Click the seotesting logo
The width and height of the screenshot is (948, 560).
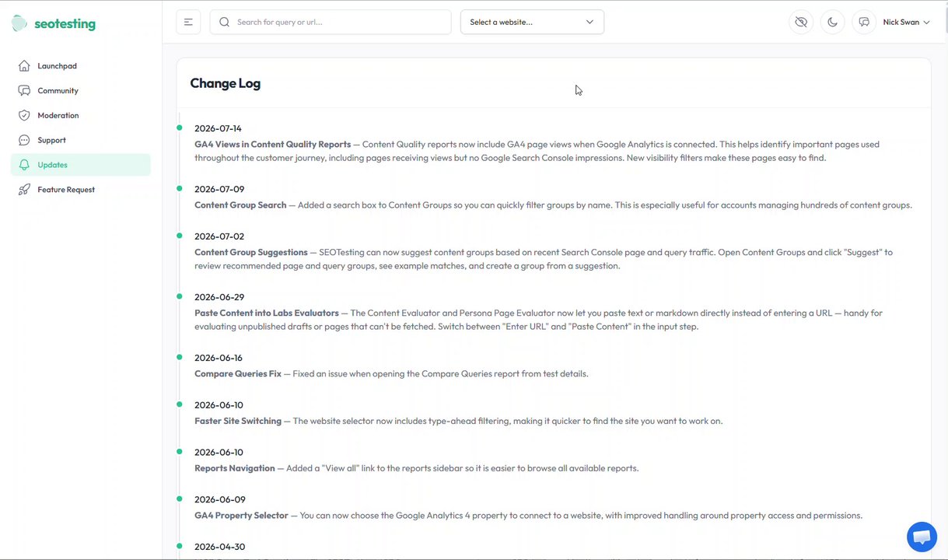point(54,23)
